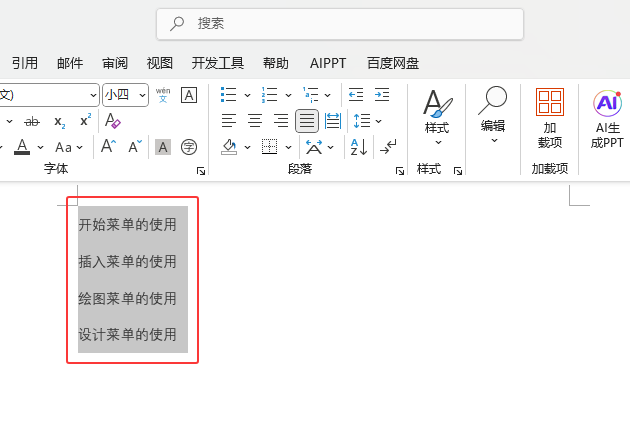Increase font size with grow icon
The image size is (630, 424).
click(108, 146)
